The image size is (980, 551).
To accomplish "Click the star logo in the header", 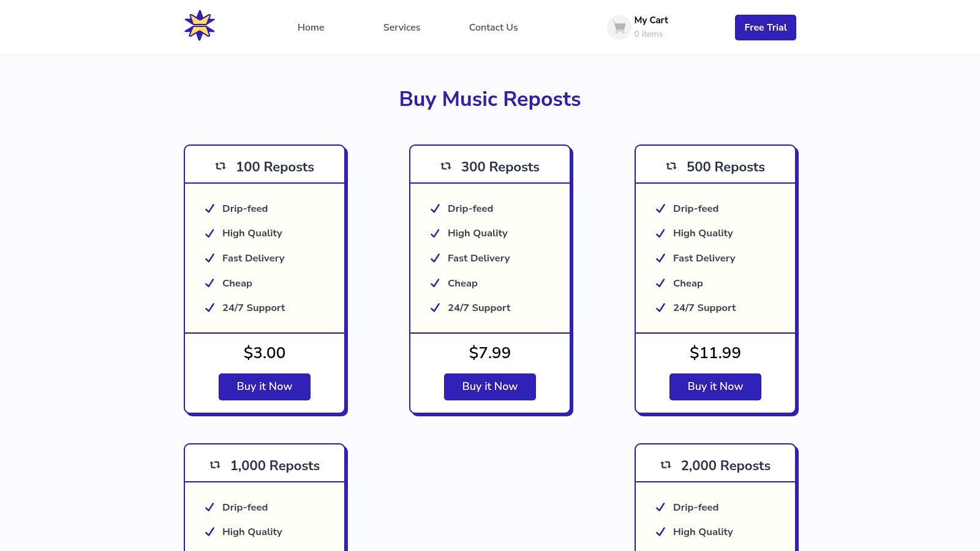I will click(200, 26).
